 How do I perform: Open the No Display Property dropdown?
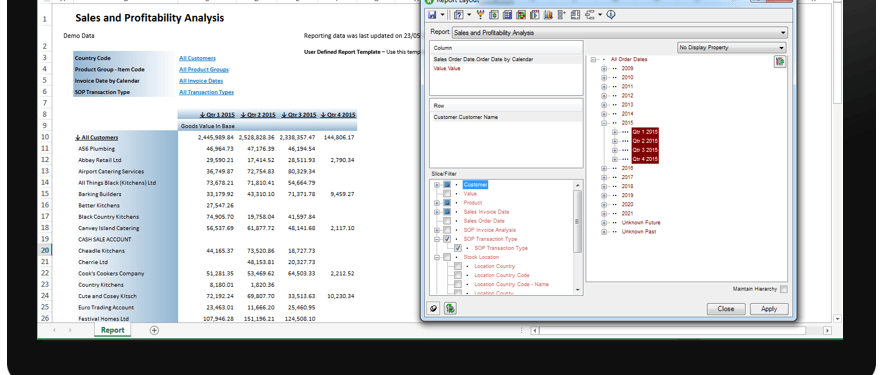(732, 48)
